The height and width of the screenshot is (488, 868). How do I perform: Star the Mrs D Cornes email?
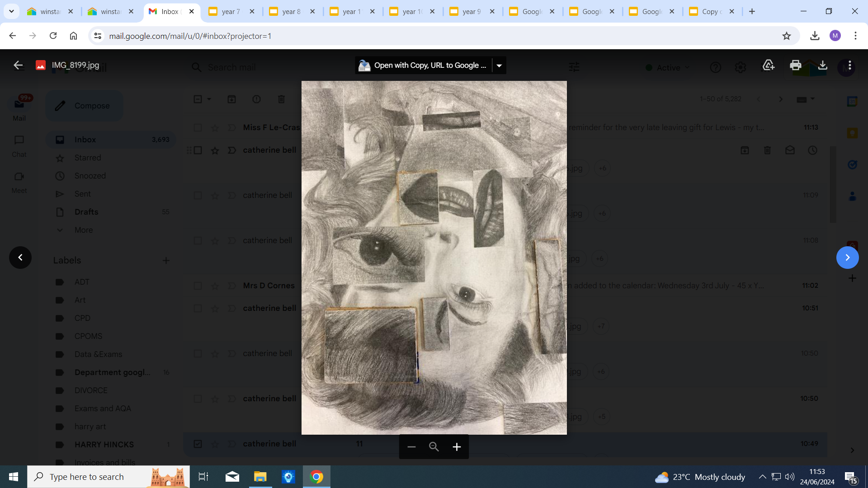(215, 286)
